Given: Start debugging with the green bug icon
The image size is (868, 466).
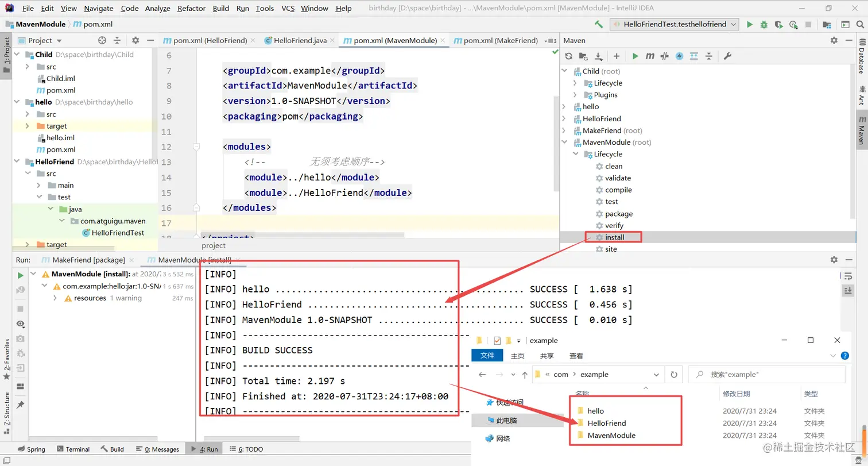Looking at the screenshot, I should click(764, 24).
